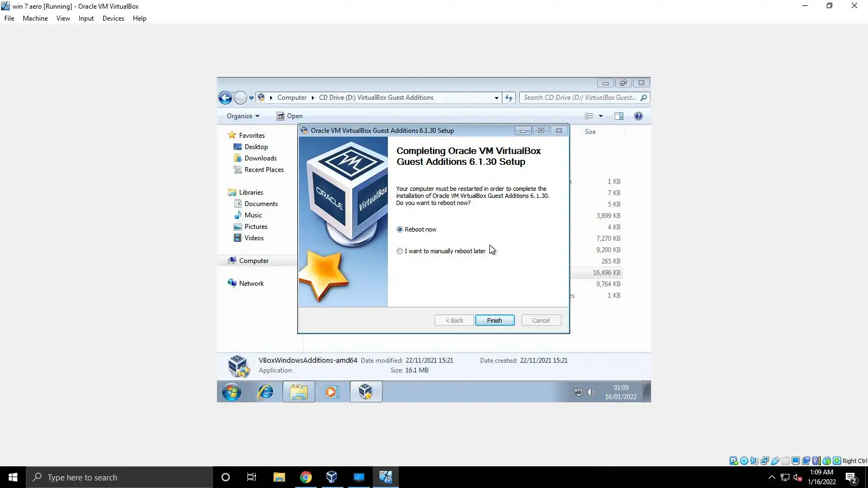Click display icon in VirtualBox status bar

point(795,461)
